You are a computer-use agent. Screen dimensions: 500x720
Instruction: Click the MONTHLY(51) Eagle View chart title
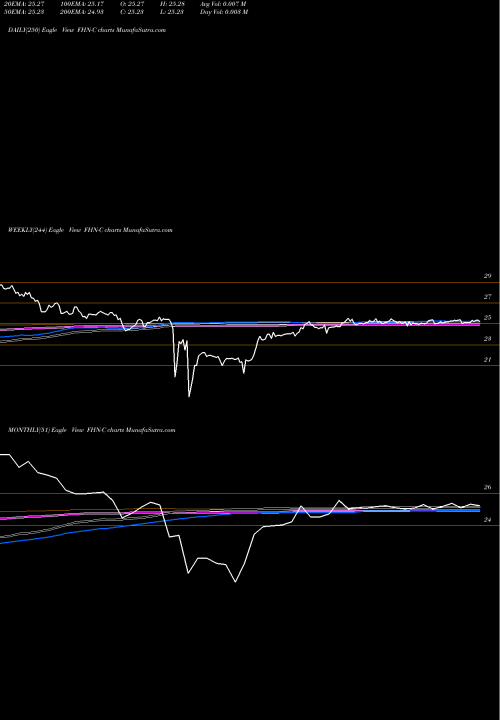pyautogui.click(x=91, y=430)
